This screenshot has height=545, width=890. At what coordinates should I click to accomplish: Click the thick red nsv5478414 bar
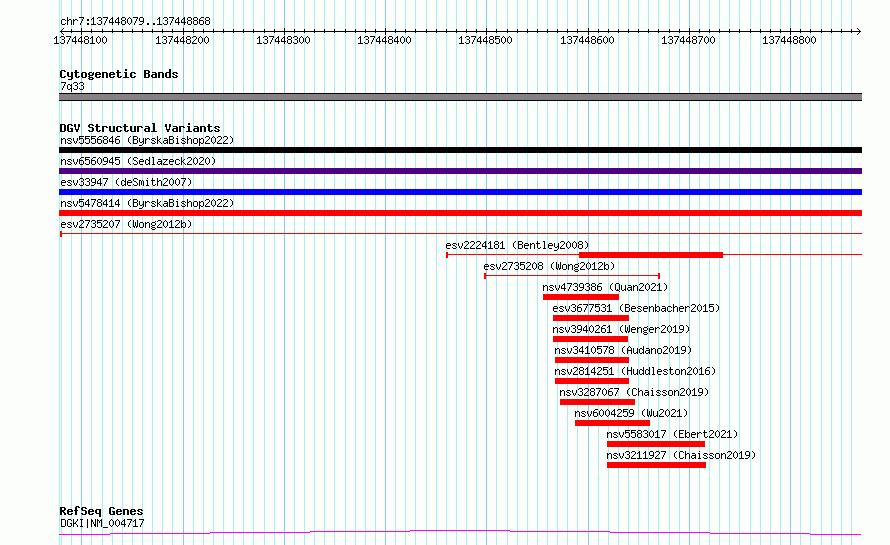[460, 213]
